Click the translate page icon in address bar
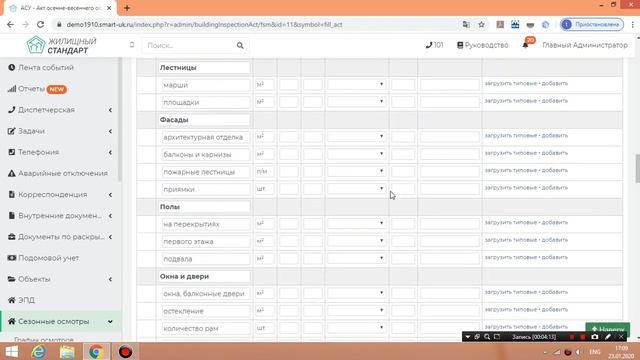640x360 pixels. pos(466,24)
